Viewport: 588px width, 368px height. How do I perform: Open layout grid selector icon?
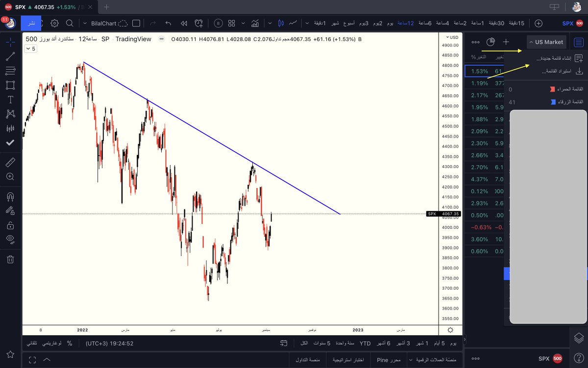(x=231, y=23)
